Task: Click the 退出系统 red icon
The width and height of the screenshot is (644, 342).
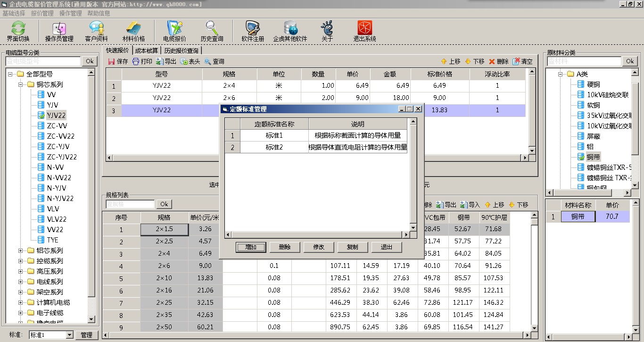Action: [364, 32]
